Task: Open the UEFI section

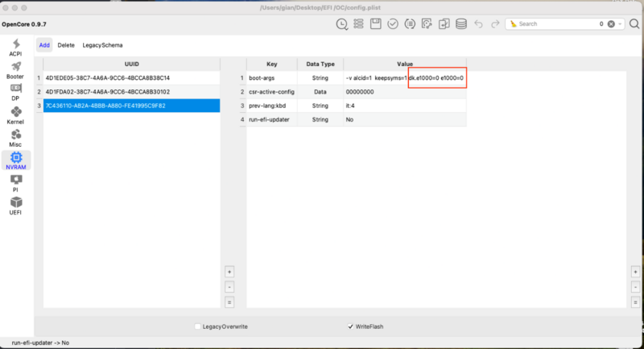Action: tap(15, 206)
